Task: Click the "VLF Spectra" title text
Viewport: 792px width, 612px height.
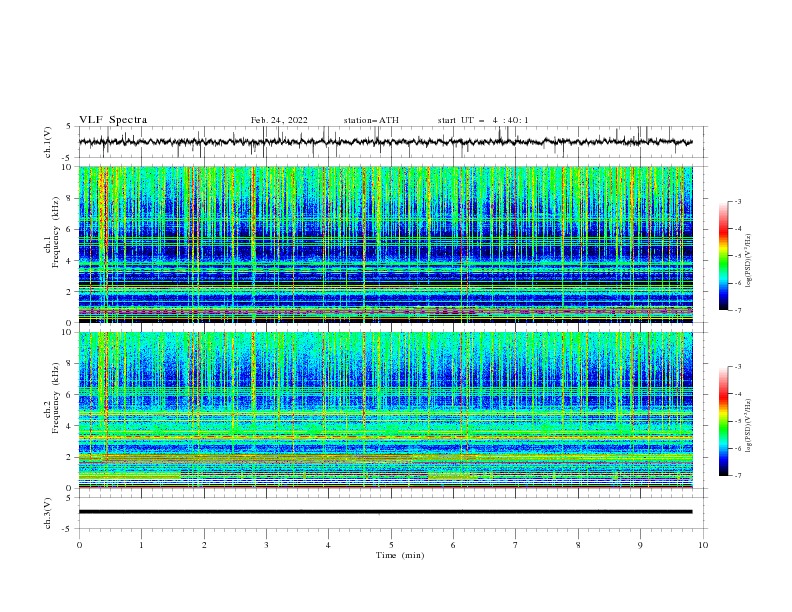Action: [x=113, y=120]
